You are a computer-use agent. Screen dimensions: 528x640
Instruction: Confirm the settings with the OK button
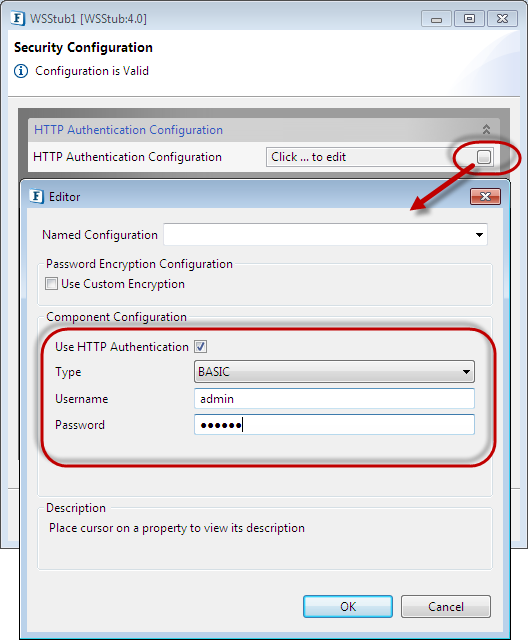[x=348, y=607]
